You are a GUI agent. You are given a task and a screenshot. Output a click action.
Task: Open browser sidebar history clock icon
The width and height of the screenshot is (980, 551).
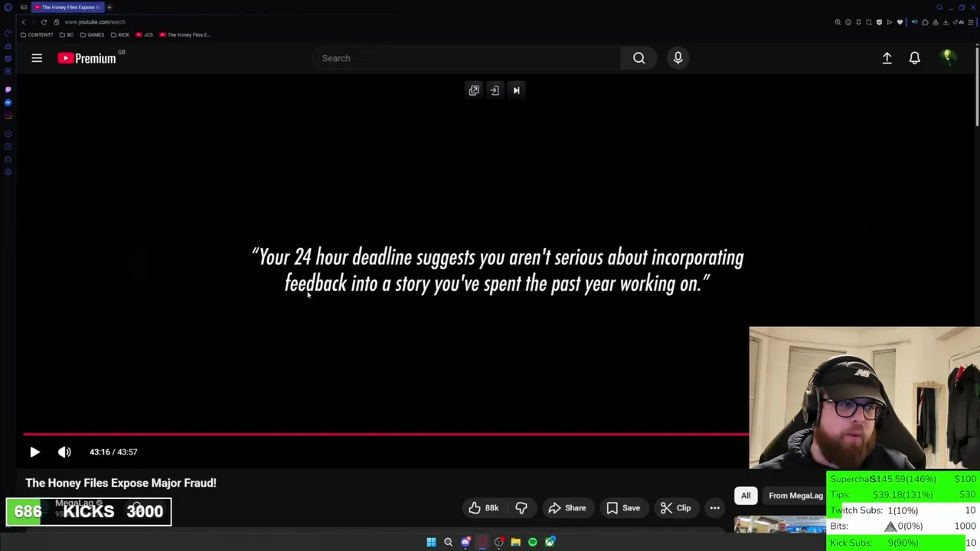tap(8, 146)
